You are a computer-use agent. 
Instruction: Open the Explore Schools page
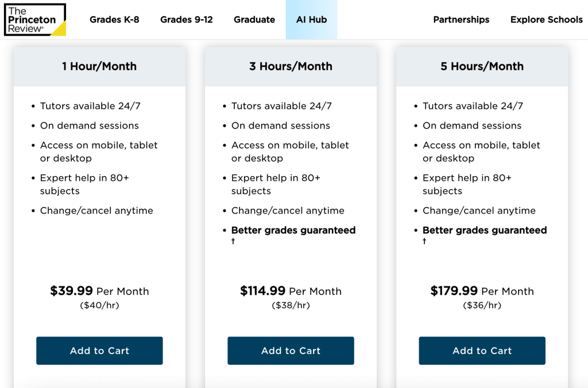(546, 20)
